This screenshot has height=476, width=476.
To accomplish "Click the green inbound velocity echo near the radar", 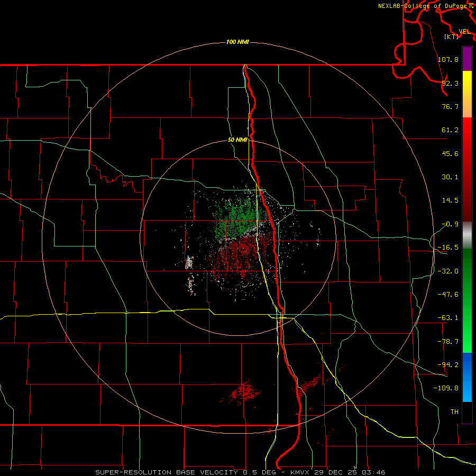I will pos(237,217).
